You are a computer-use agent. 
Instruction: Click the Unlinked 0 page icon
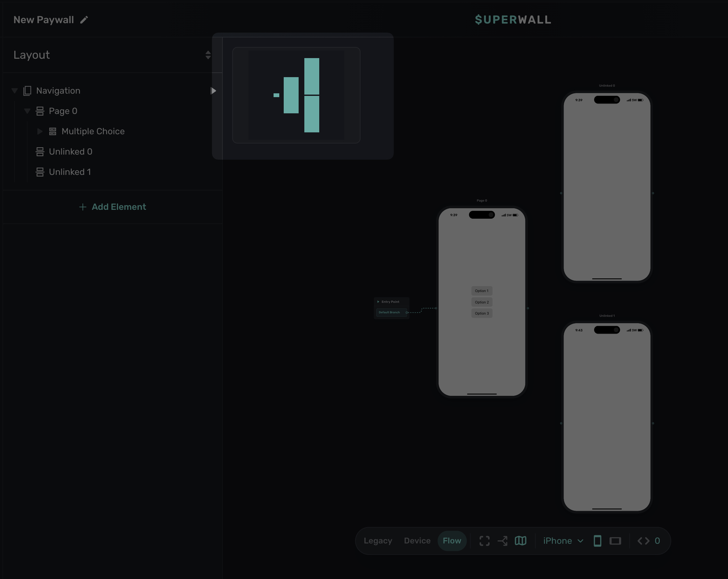point(40,152)
